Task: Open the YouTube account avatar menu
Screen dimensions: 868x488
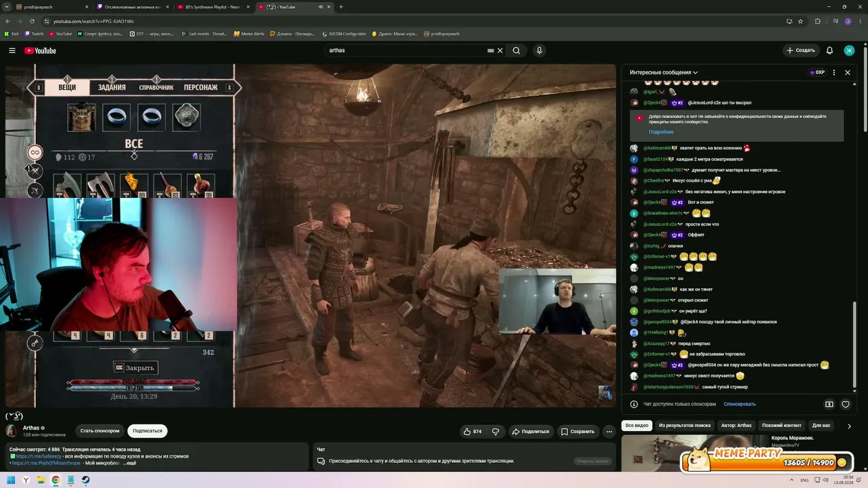Action: click(x=849, y=51)
